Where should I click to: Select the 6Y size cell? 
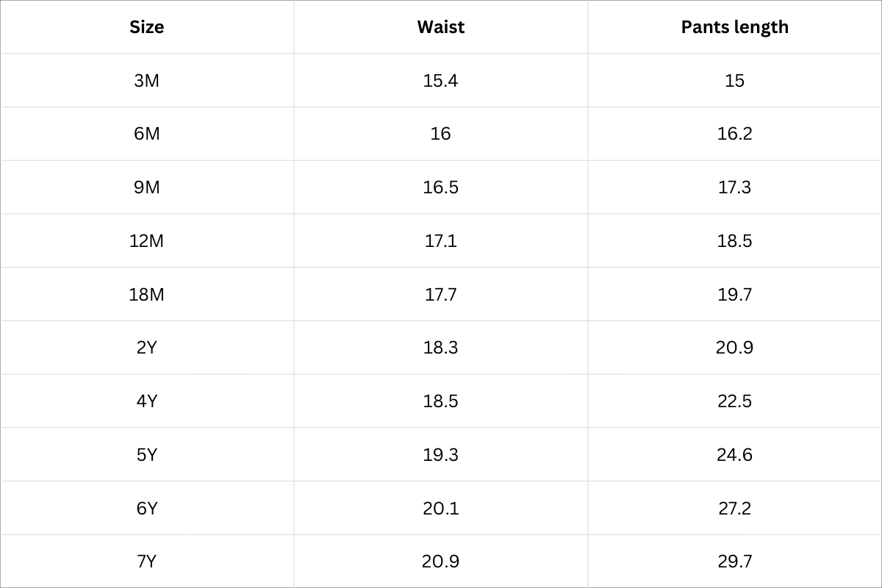coord(147,508)
